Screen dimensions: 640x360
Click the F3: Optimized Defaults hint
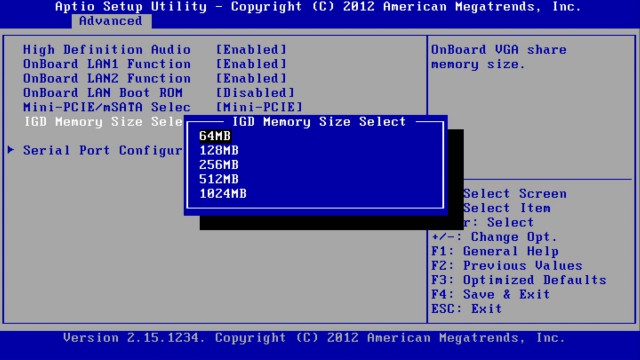(x=519, y=280)
